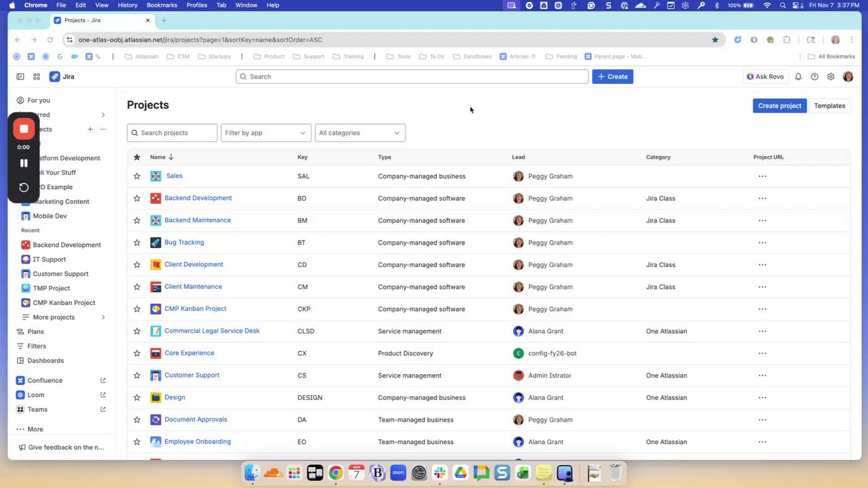Add a project with the sidebar plus icon

[x=90, y=129]
